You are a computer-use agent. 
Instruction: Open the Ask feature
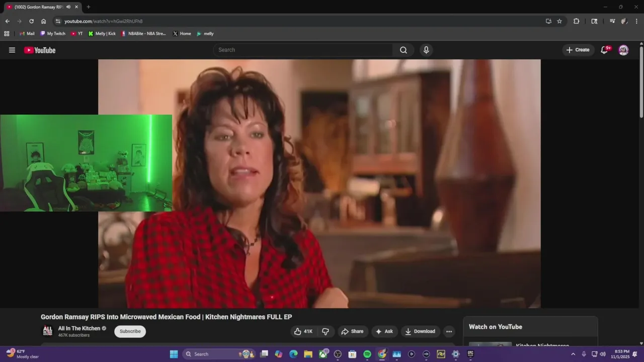384,331
